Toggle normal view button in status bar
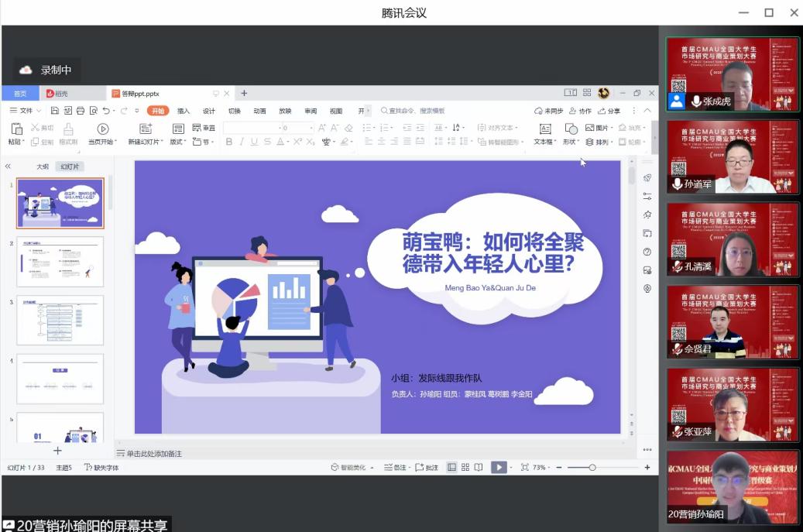Viewport: 803px width, 532px height. [x=451, y=467]
